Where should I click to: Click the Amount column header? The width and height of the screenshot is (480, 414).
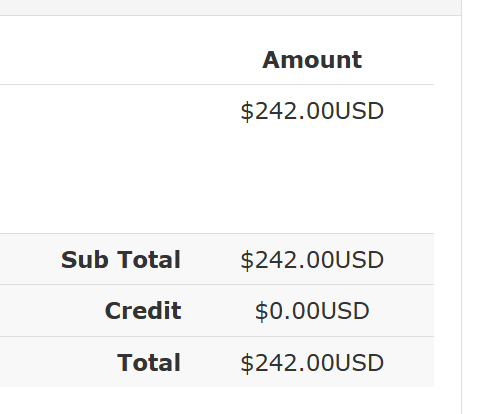click(312, 60)
